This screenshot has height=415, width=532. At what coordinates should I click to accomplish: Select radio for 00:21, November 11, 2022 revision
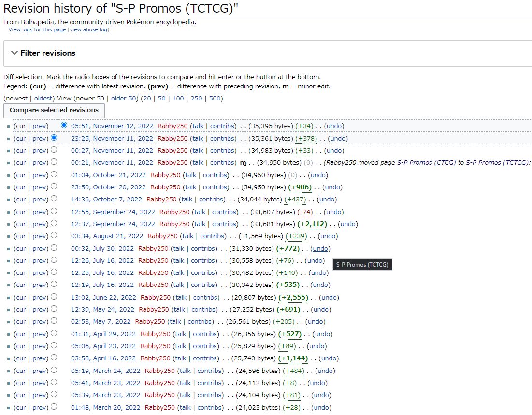point(54,162)
